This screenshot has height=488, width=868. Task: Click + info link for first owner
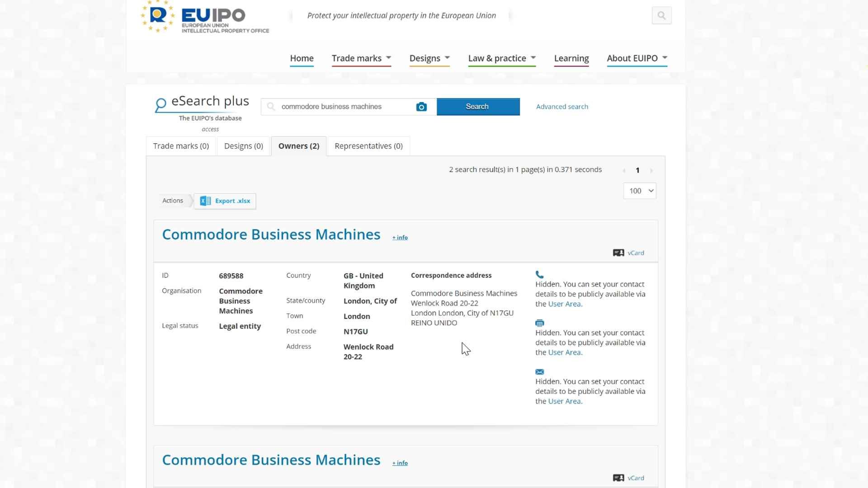tap(400, 237)
